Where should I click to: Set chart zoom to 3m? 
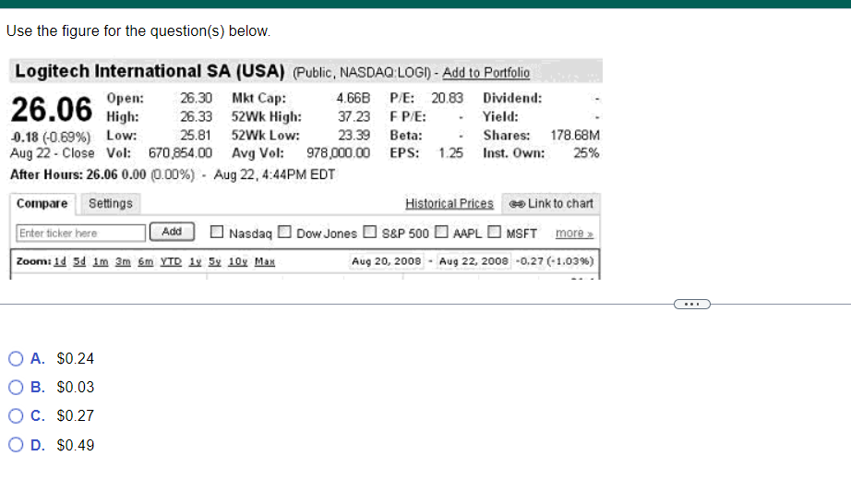tap(123, 261)
